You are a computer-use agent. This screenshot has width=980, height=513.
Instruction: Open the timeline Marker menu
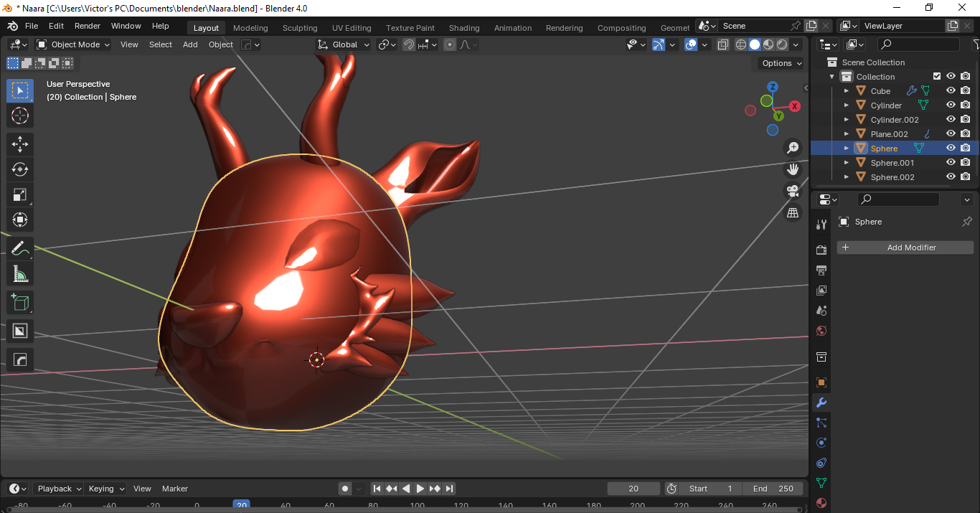click(x=175, y=489)
